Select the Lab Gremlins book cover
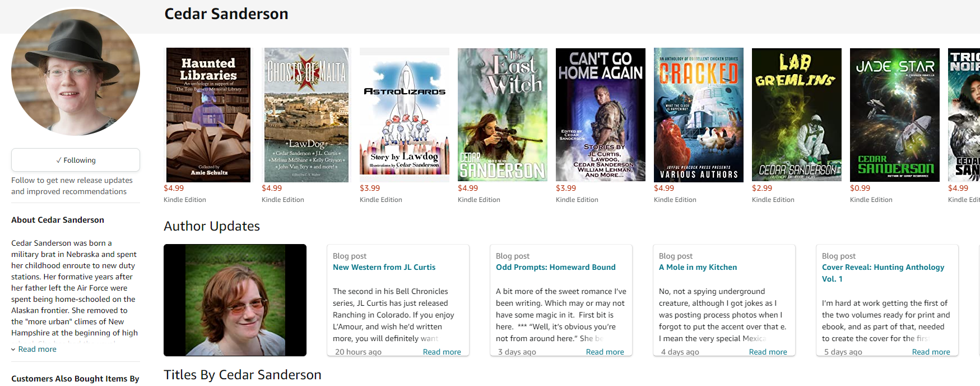 pyautogui.click(x=796, y=115)
